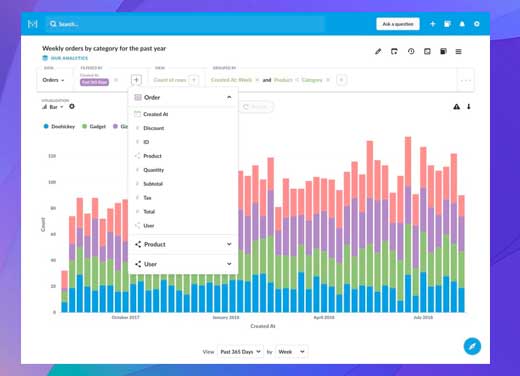The image size is (520, 376).
Task: Expand the User table section
Action: [x=183, y=264]
